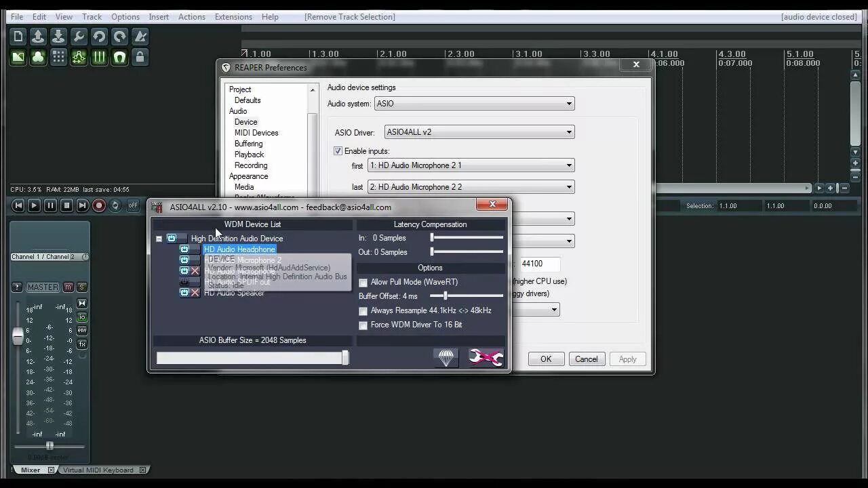The width and height of the screenshot is (868, 488).
Task: Open the Track menu
Action: (x=92, y=17)
